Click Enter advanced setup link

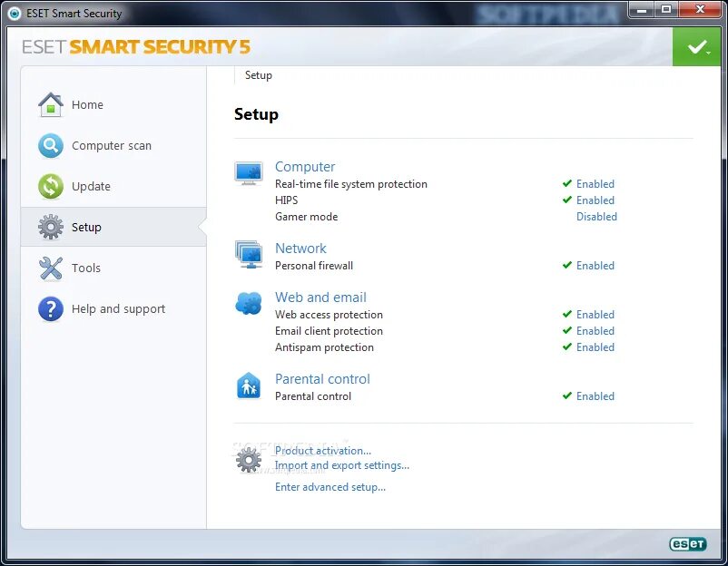coord(330,486)
